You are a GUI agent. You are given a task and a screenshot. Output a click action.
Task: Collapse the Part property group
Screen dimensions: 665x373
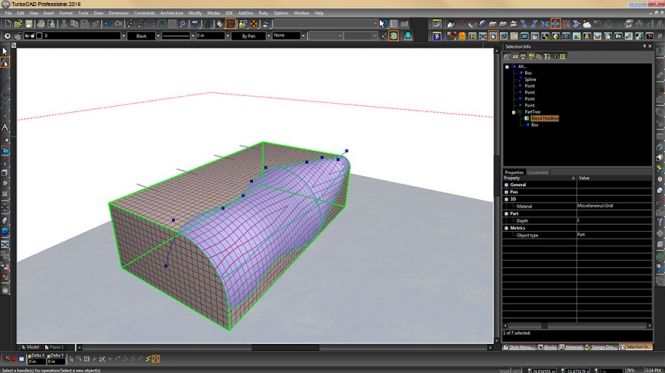(506, 214)
